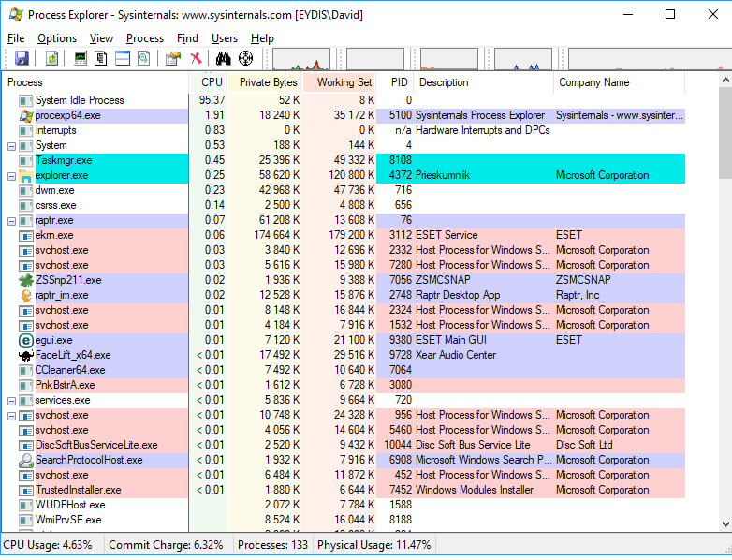Click the Save toolbar icon
Screen dimensions: 732x560
click(22, 58)
